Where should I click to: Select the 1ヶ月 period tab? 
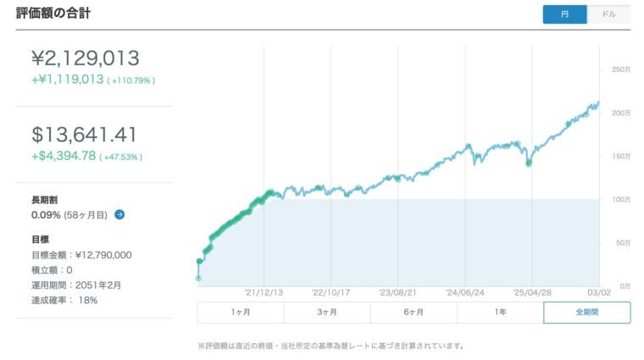(241, 313)
